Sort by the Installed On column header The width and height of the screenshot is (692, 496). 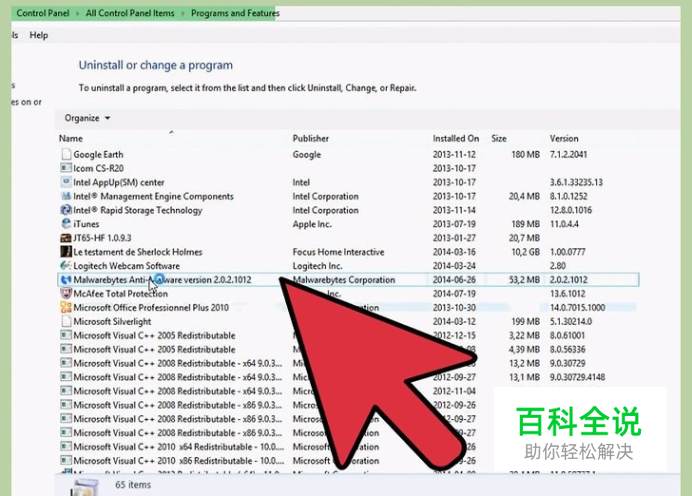coord(455,139)
